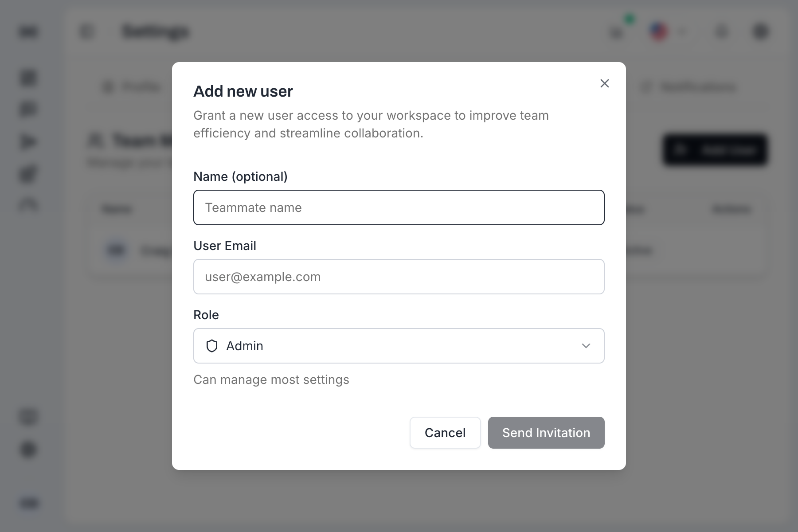Open the messages icon in the sidebar

(28, 109)
